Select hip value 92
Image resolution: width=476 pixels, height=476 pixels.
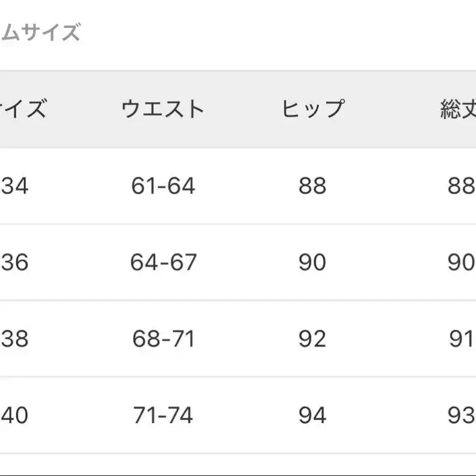click(312, 340)
